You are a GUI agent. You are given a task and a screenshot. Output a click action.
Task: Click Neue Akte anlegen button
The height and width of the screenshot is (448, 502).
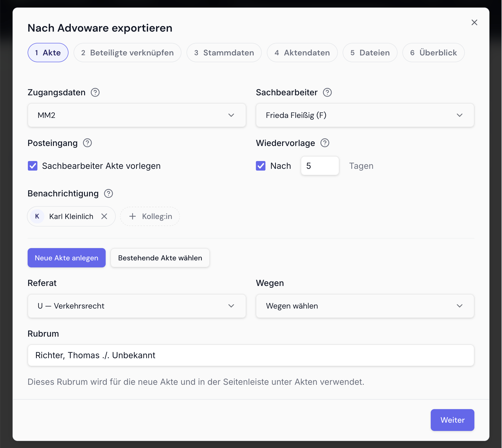coord(67,258)
